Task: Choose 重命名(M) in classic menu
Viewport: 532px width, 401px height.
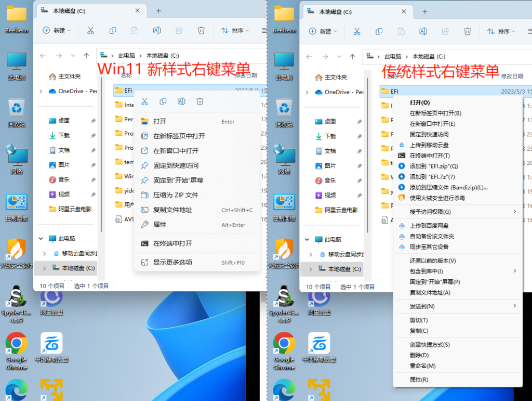Action: (457, 366)
